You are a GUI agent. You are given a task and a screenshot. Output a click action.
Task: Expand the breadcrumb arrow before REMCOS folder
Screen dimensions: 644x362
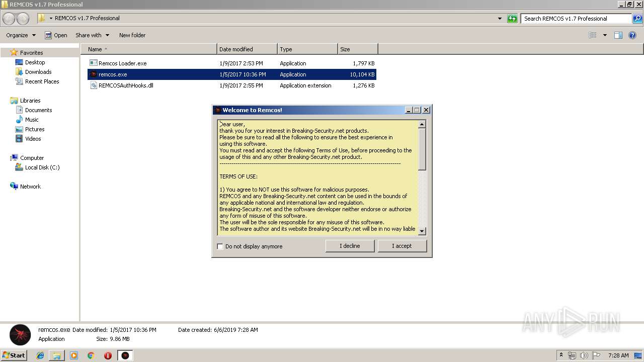pyautogui.click(x=51, y=18)
